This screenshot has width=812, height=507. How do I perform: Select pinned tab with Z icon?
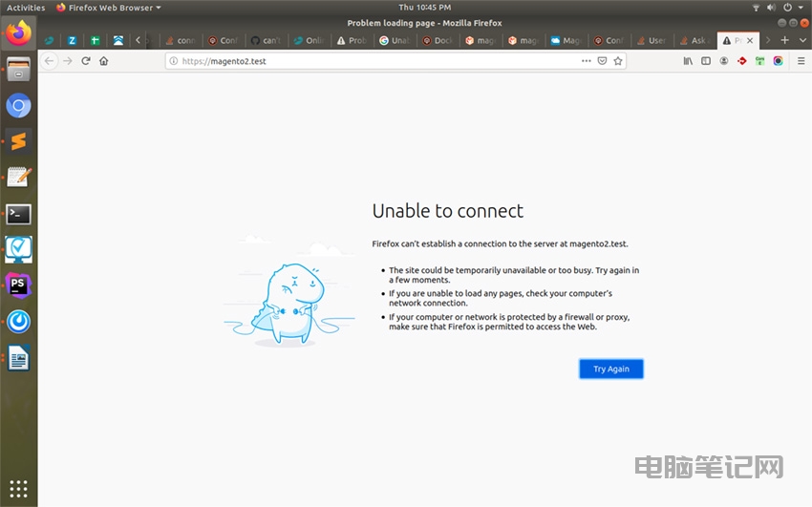72,40
